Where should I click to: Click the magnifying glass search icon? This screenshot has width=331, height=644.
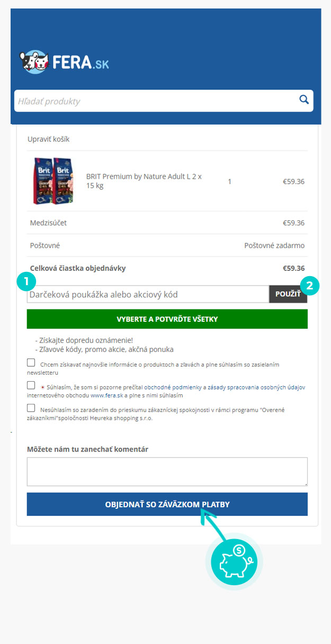pyautogui.click(x=304, y=100)
